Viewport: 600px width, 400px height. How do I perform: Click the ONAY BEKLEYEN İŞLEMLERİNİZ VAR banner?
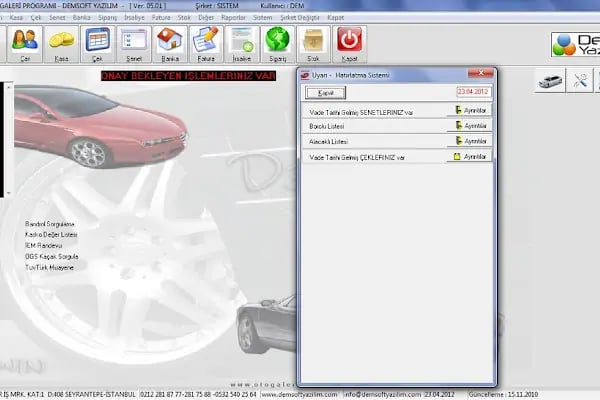(188, 76)
